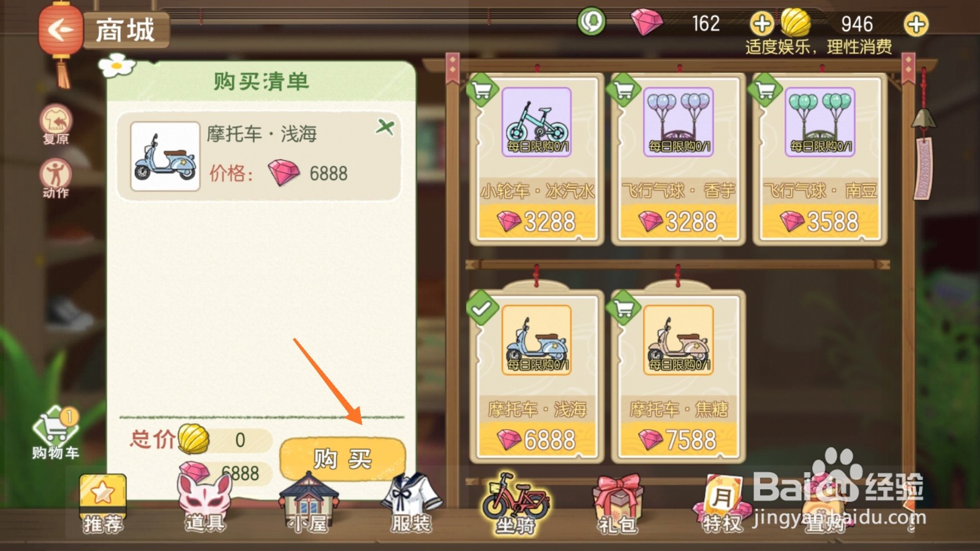Toggle cart badge on 摩托车·焦糖
This screenshot has width=980, height=551.
tap(623, 308)
